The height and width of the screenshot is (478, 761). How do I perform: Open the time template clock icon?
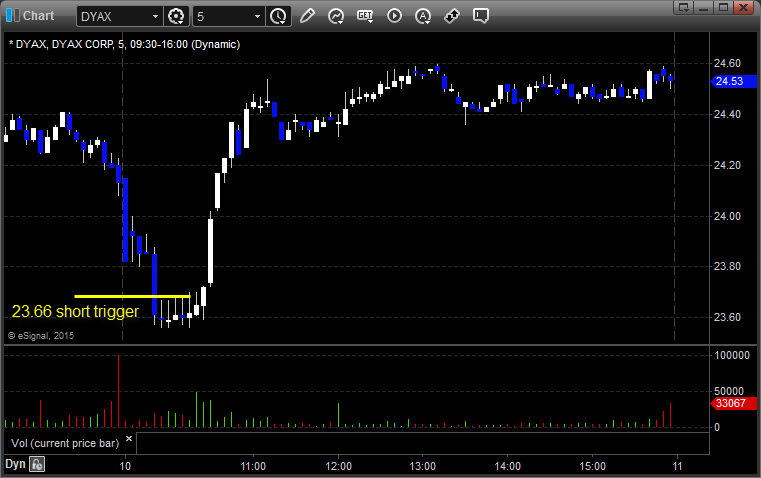click(x=278, y=16)
